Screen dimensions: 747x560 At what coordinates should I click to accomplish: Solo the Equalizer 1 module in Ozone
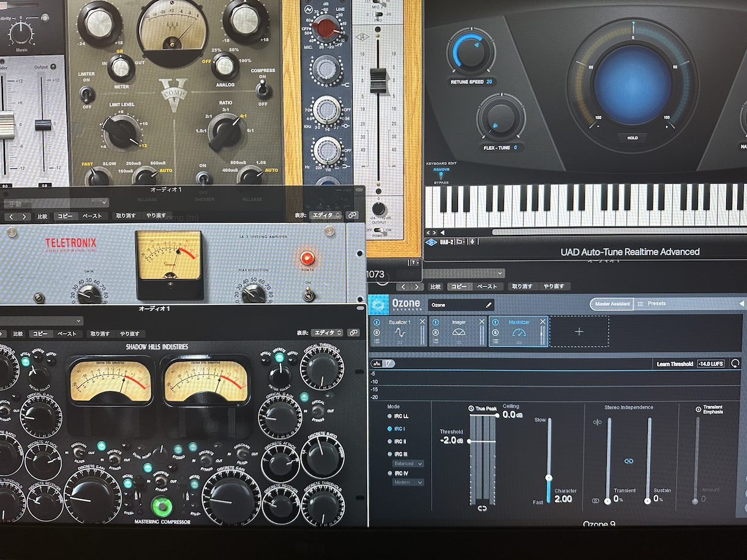[x=377, y=332]
